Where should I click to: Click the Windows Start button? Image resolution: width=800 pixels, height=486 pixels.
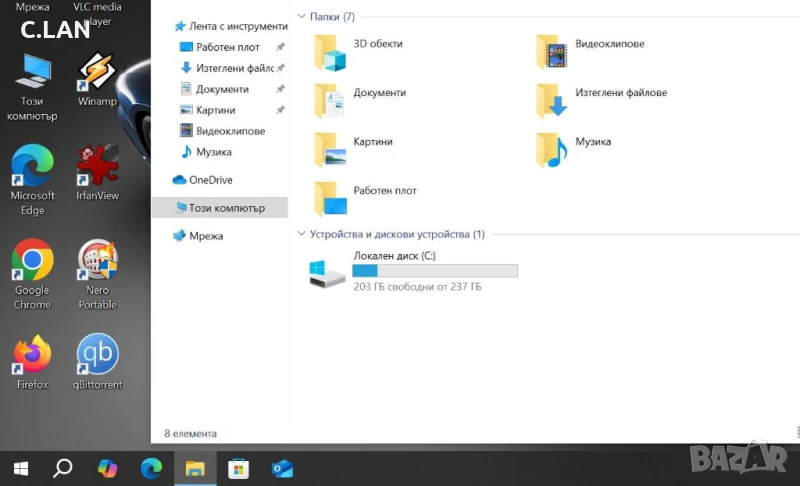[x=20, y=467]
